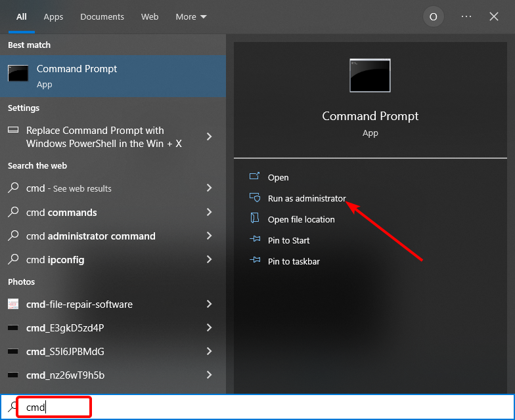Click the cmd_E3gkD5zd4P photo thumbnail icon

(13, 327)
